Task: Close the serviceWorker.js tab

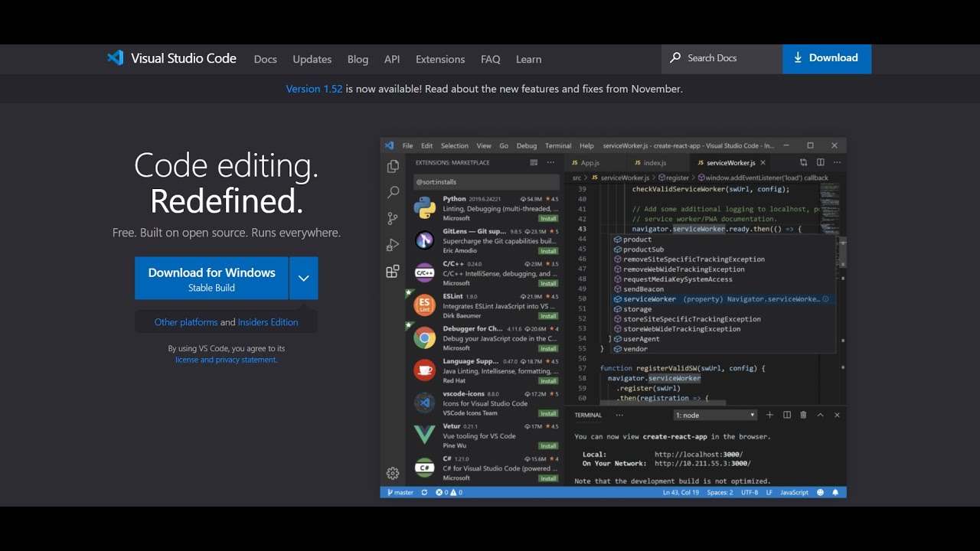Action: [763, 162]
